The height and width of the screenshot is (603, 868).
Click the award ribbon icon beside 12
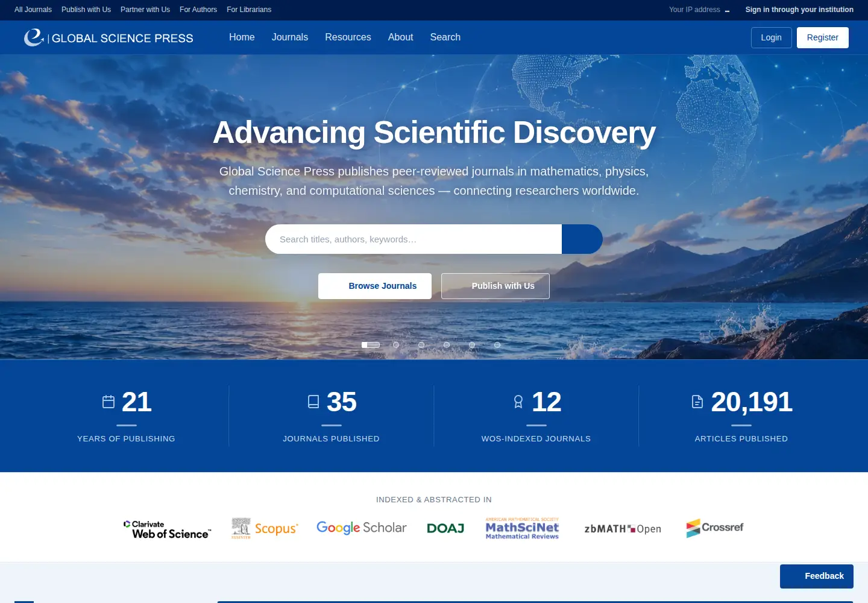click(x=518, y=402)
